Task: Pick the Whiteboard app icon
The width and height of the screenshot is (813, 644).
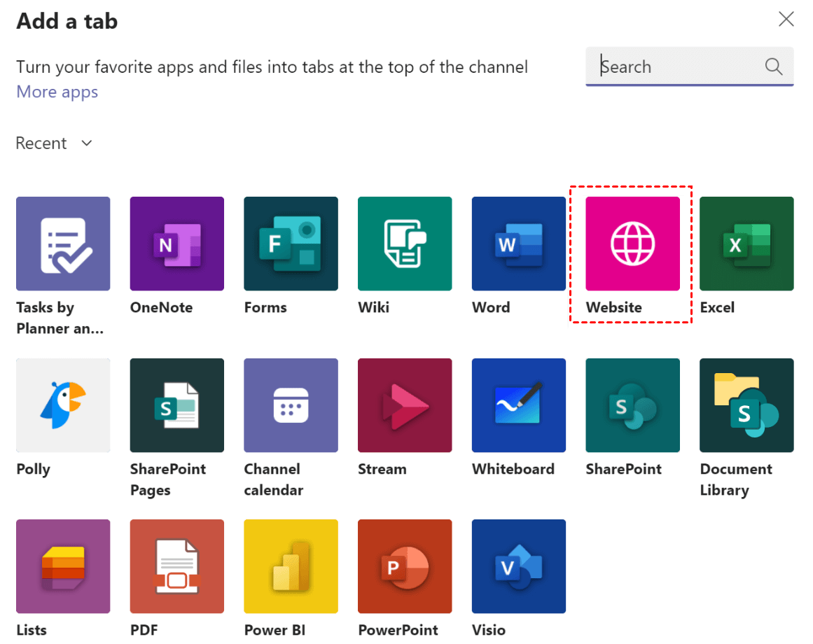Action: click(519, 405)
